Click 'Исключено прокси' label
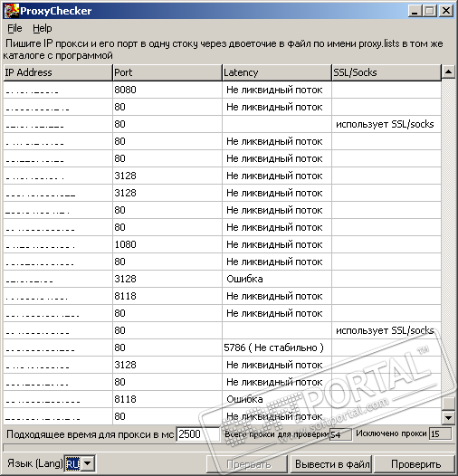The height and width of the screenshot is (476, 458). (391, 433)
